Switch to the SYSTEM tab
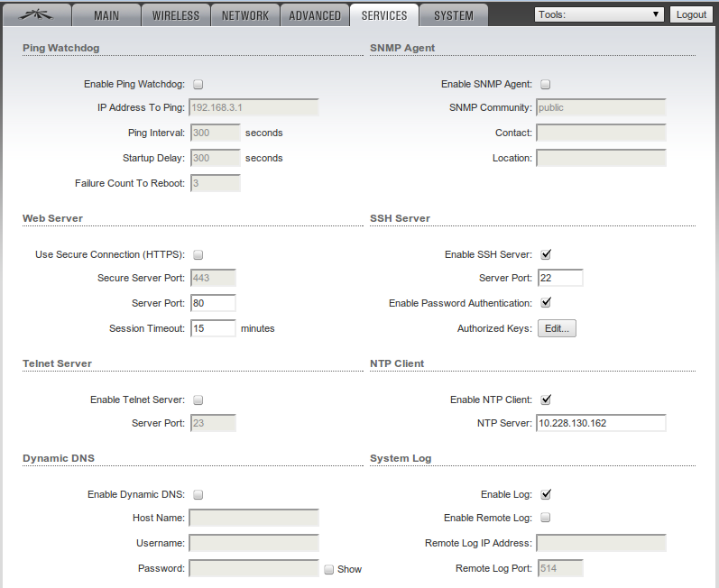The width and height of the screenshot is (719, 588). 454,15
